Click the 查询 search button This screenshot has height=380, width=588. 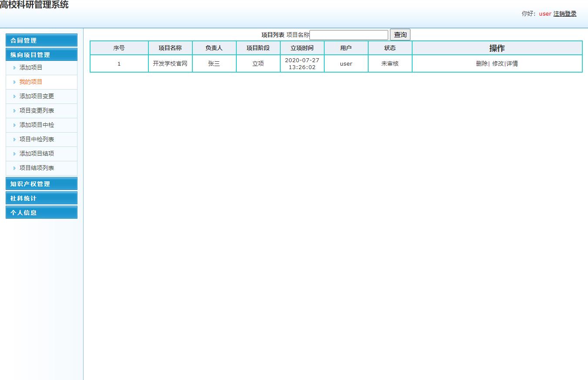[400, 34]
